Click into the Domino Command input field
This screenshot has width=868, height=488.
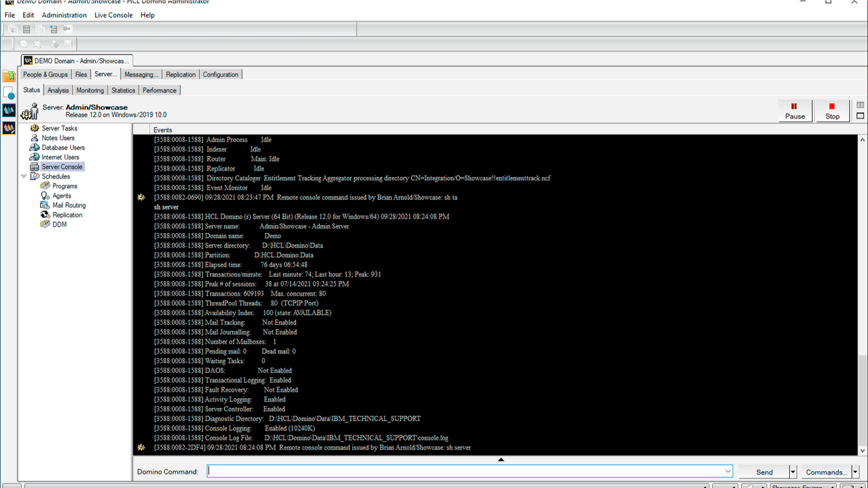point(465,472)
